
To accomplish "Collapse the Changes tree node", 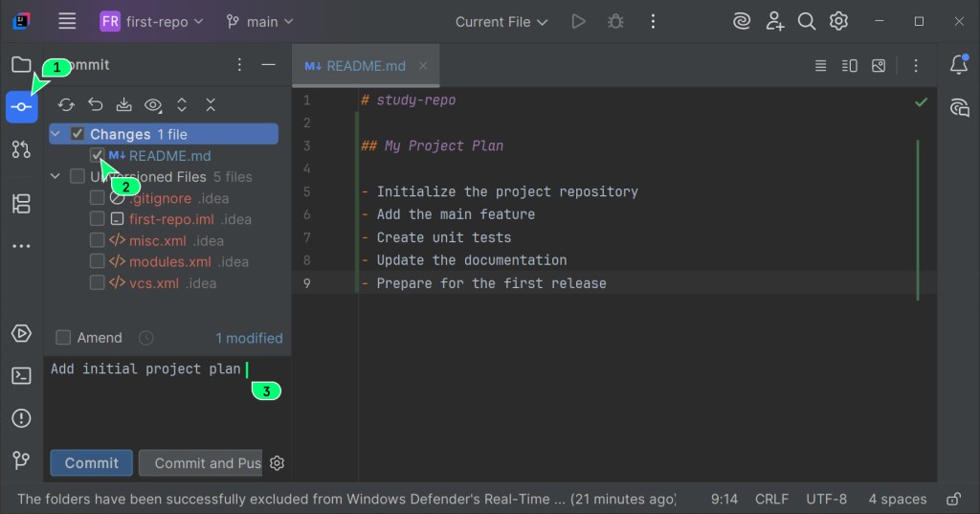I will click(x=56, y=134).
